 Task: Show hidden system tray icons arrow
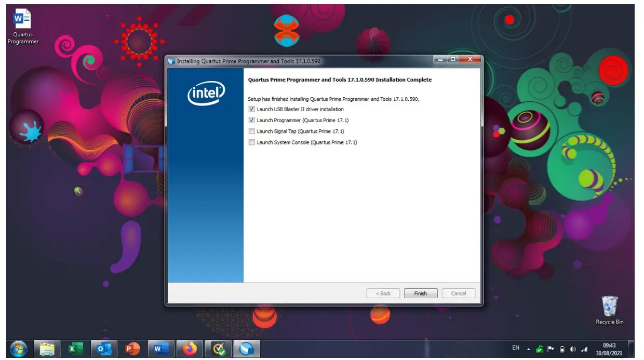tap(529, 349)
